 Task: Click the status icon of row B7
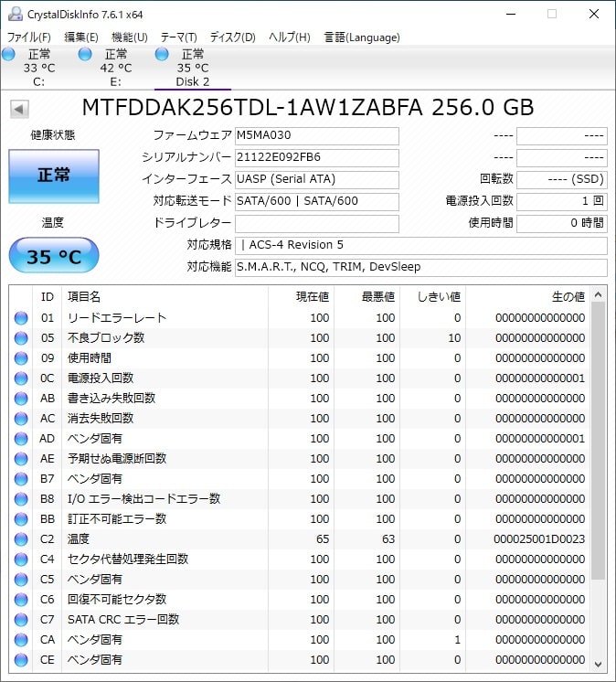pos(21,479)
